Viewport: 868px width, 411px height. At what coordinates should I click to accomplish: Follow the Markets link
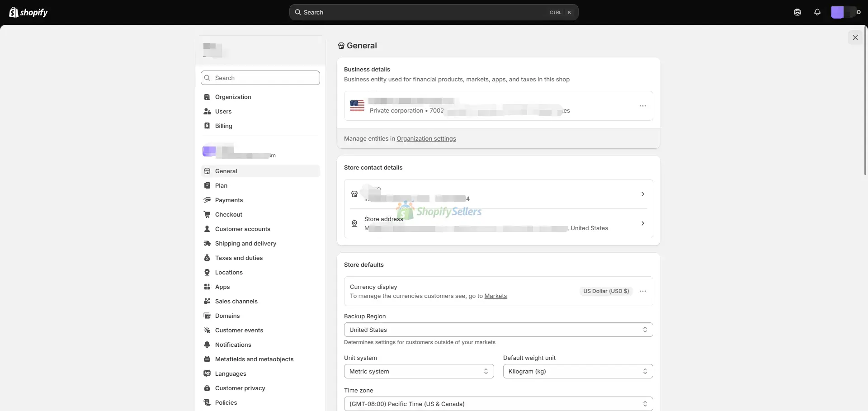click(x=495, y=296)
